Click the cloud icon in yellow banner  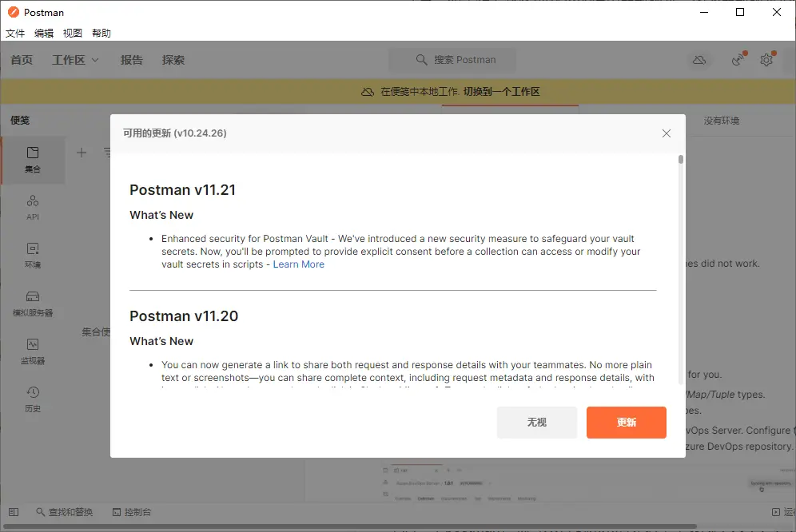368,92
